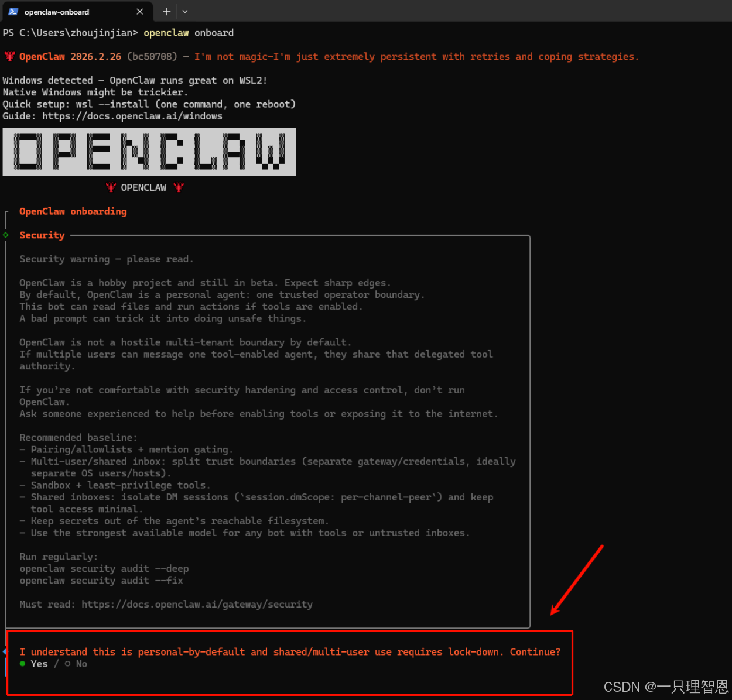This screenshot has width=732, height=700.
Task: Open the docs.openclaw.ai/windows guide link
Action: [x=132, y=116]
